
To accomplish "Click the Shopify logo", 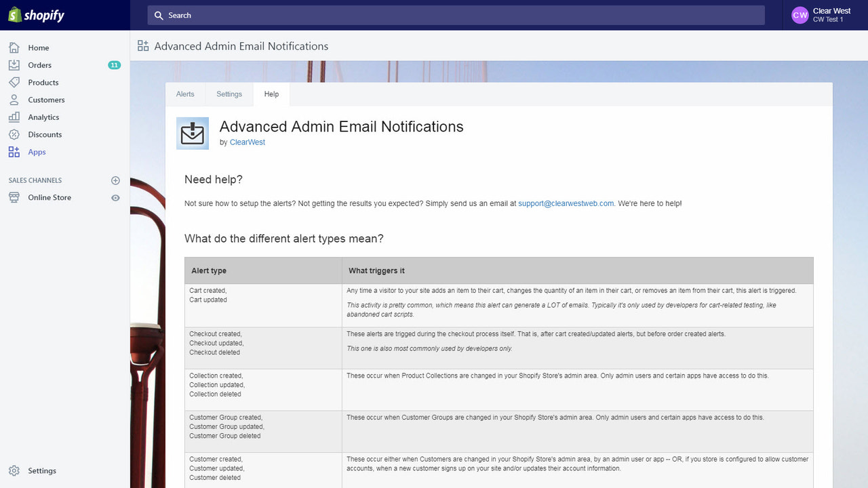I will coord(35,15).
